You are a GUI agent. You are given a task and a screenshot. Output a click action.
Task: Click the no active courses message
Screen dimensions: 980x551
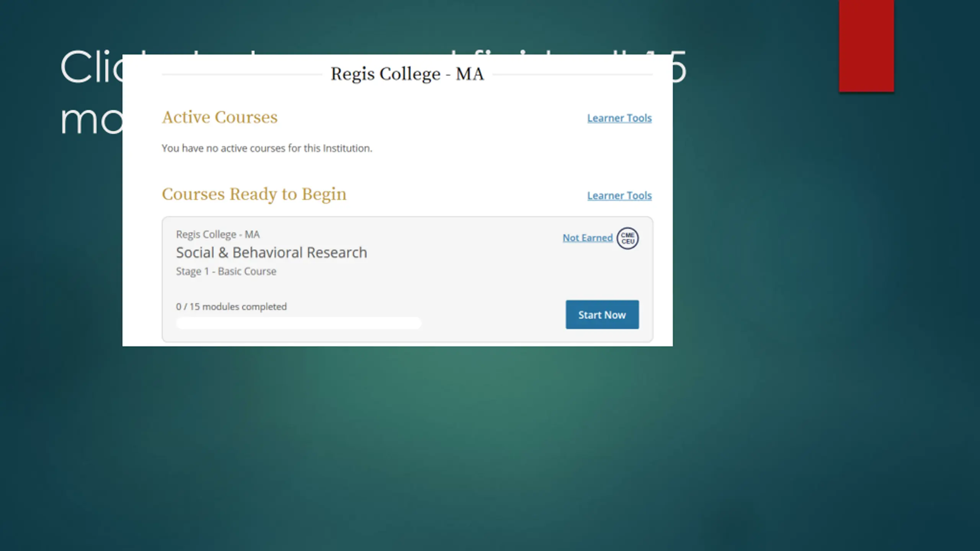point(267,148)
